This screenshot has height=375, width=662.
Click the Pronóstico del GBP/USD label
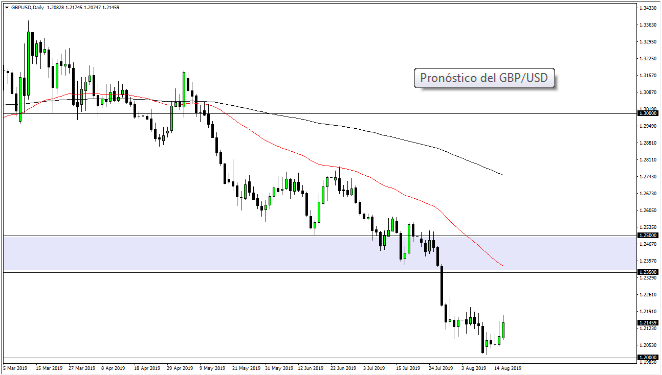(x=484, y=78)
